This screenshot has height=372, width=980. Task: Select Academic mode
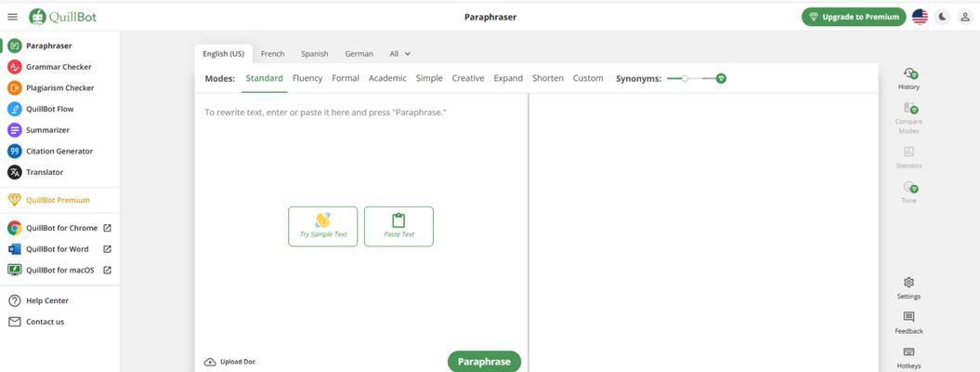(387, 78)
